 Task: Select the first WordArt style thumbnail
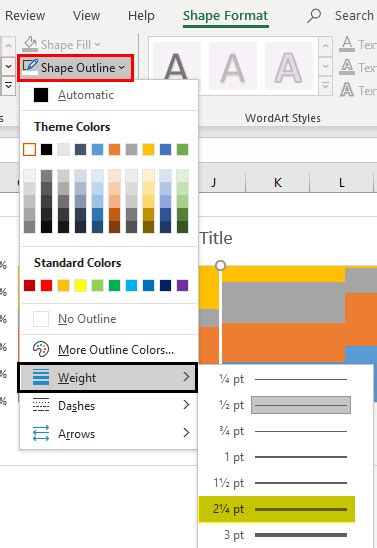coord(176,66)
